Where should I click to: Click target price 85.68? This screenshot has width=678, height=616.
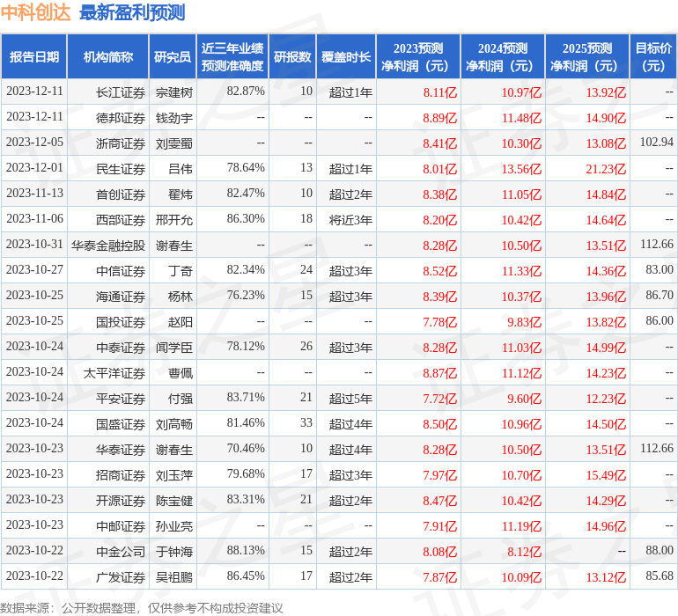[660, 576]
